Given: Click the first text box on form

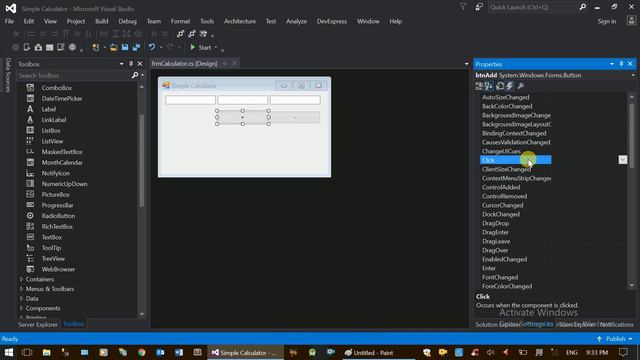Looking at the screenshot, I should (x=190, y=100).
